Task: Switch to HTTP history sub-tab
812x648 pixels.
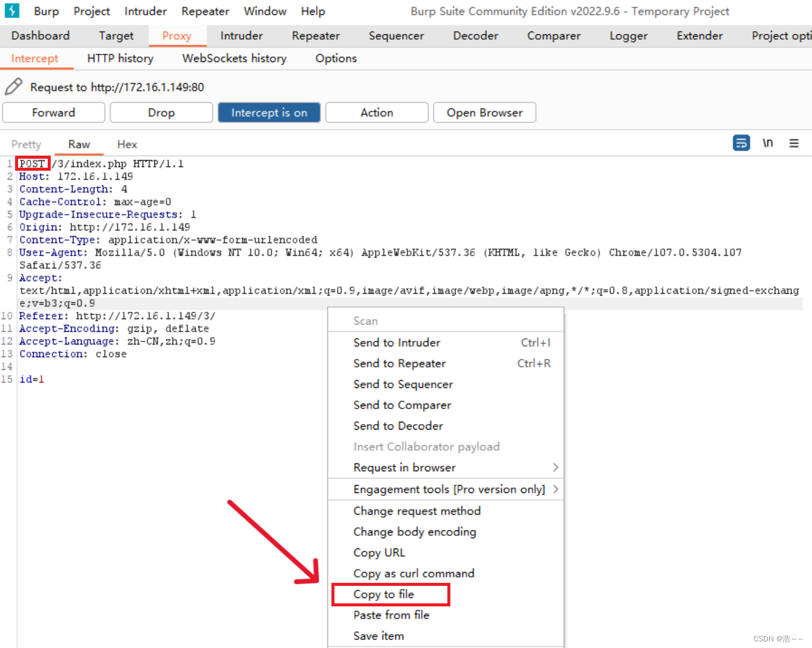Action: pyautogui.click(x=120, y=59)
